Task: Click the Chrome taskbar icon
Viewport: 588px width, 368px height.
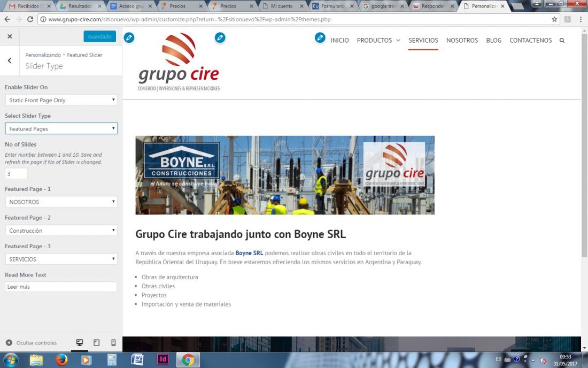Action: pos(188,360)
